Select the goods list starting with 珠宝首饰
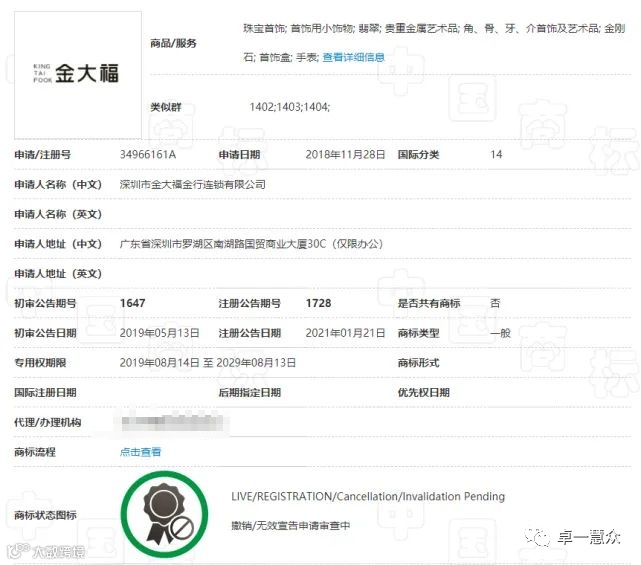641x565 pixels. click(434, 43)
